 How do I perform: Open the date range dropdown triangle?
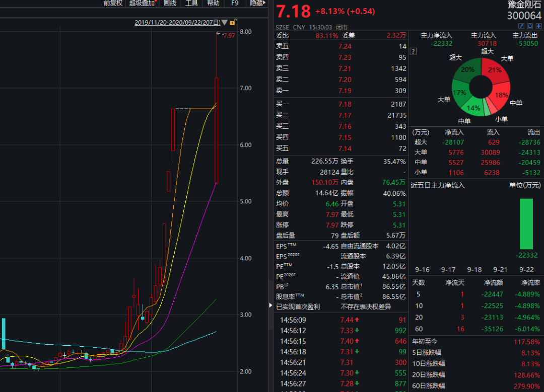[x=225, y=23]
